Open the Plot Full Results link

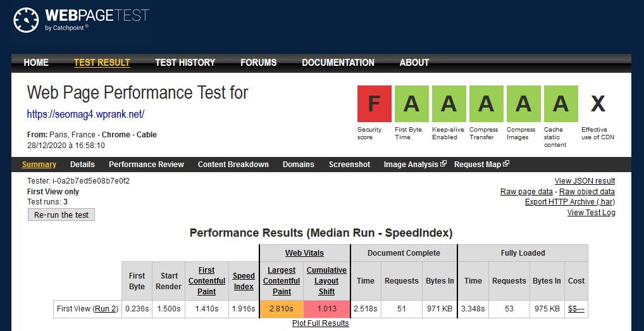320,323
